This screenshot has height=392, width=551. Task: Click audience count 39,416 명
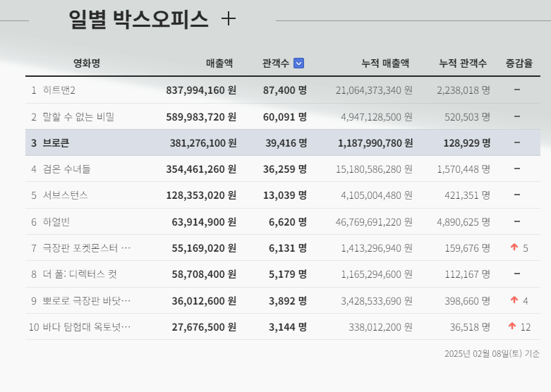286,143
